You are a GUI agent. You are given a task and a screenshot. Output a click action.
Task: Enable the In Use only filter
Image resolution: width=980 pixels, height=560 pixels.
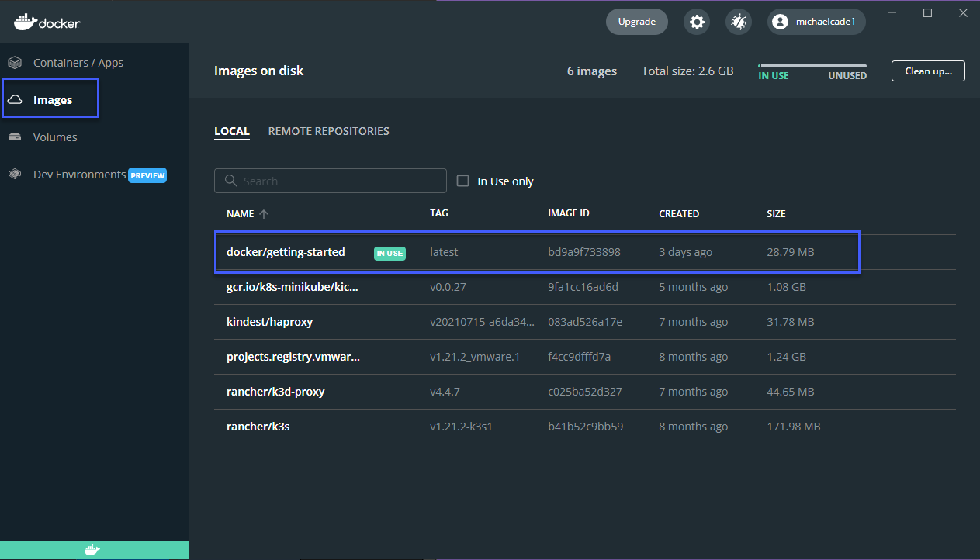click(x=462, y=181)
